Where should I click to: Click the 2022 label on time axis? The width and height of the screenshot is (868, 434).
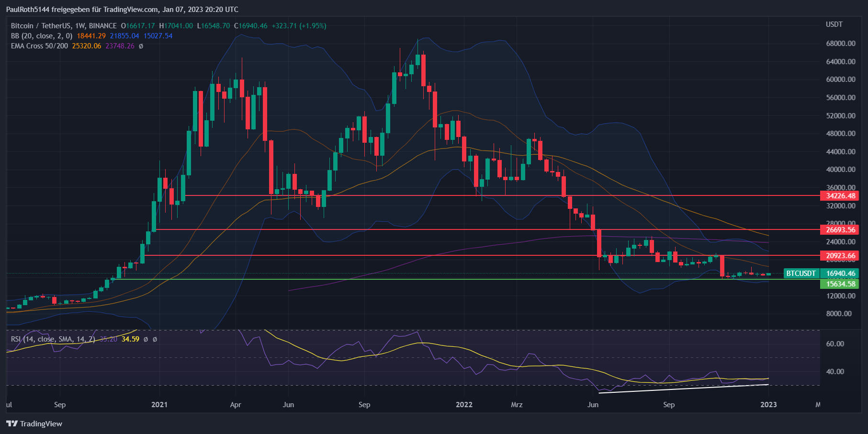pyautogui.click(x=464, y=405)
